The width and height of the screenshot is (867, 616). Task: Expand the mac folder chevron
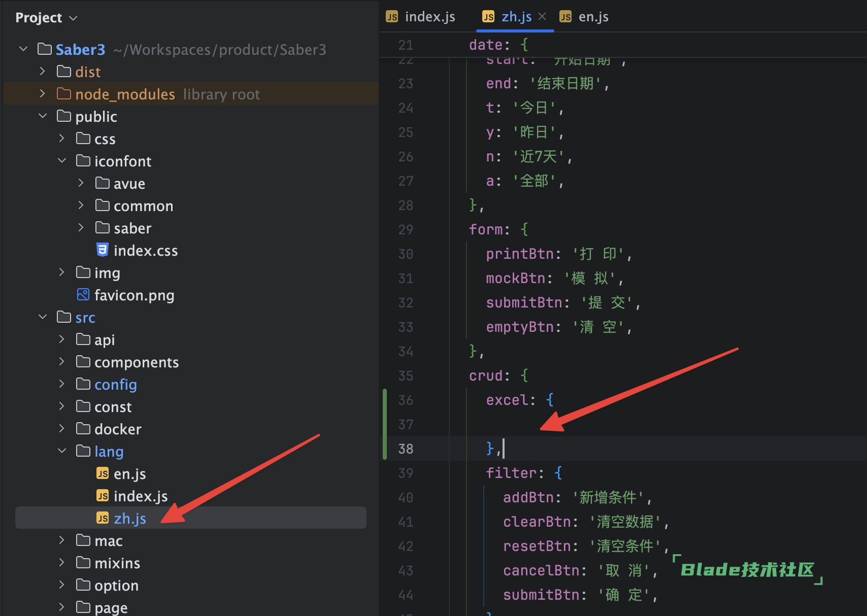[x=62, y=540]
